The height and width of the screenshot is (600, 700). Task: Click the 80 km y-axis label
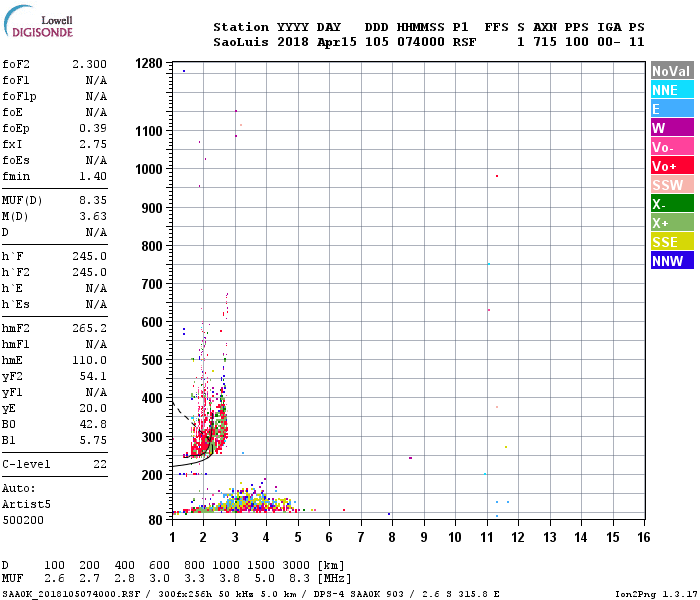pos(155,520)
